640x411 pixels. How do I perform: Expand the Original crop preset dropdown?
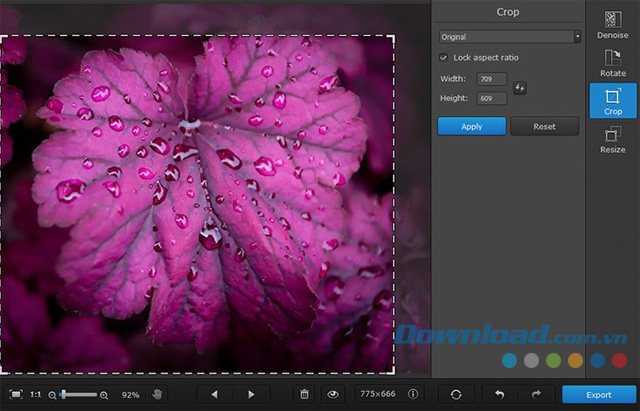point(509,37)
